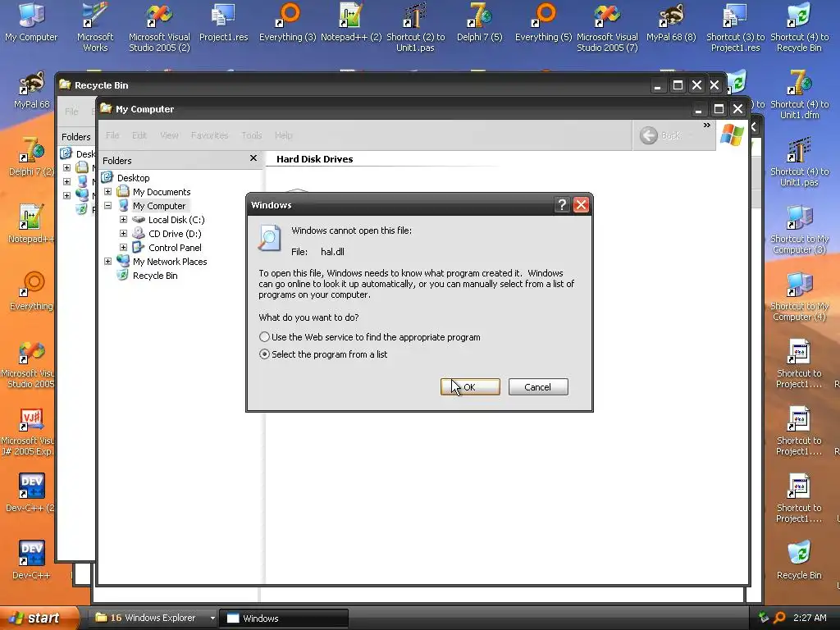840x630 pixels.
Task: Open Help menu in My Computer window
Action: point(283,135)
